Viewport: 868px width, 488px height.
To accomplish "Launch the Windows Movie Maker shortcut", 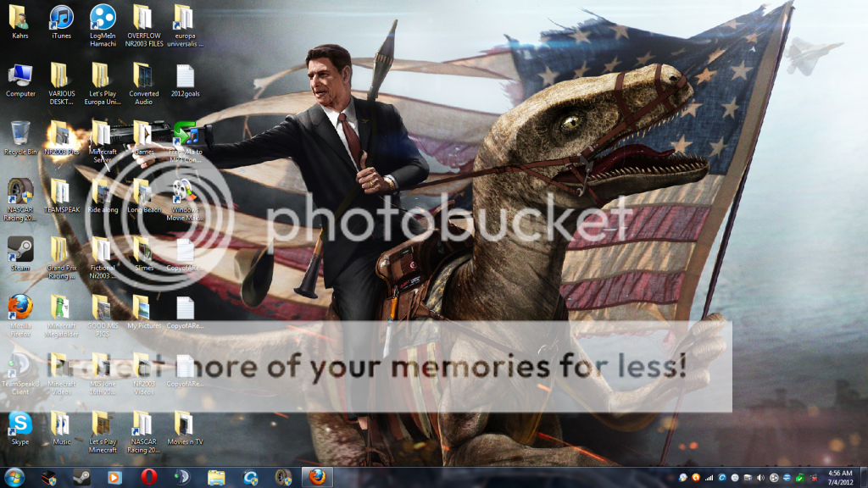I will [185, 200].
